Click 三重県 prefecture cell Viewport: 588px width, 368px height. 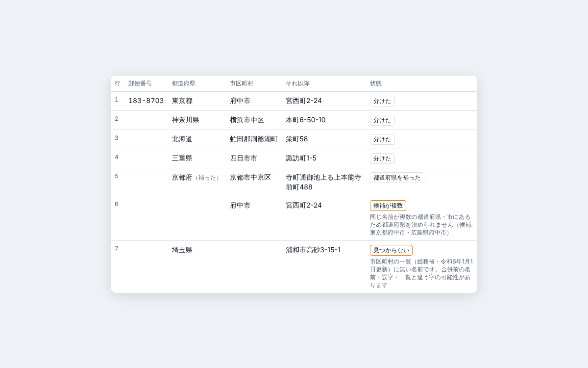pyautogui.click(x=182, y=158)
